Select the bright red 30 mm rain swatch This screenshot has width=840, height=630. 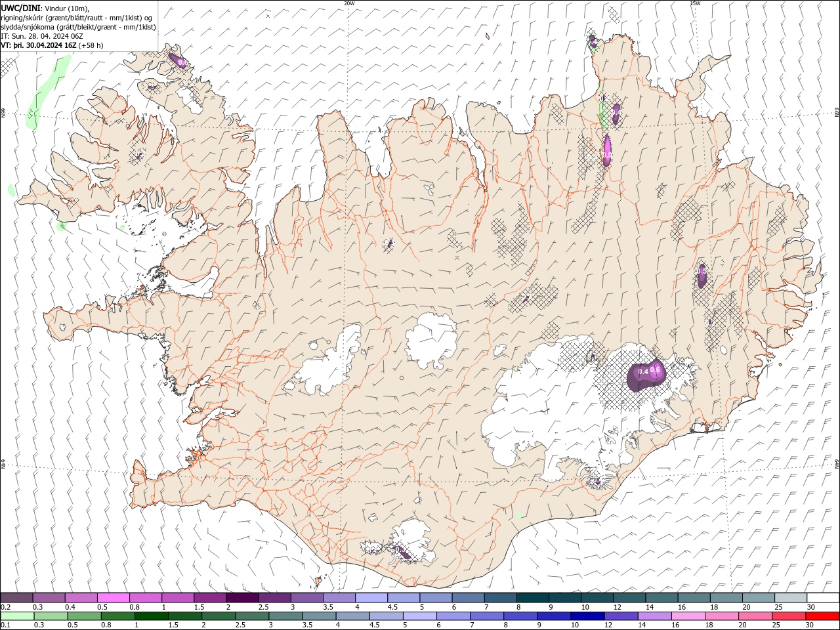823,616
